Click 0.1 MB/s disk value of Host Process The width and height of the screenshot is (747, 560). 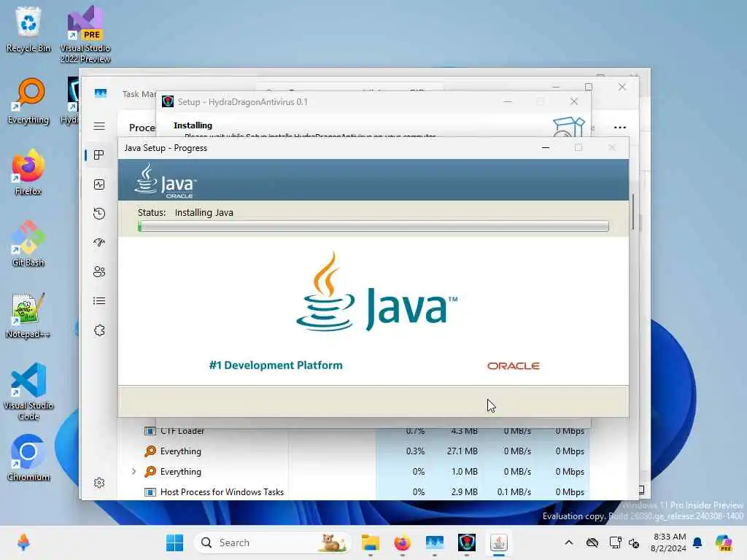point(514,492)
